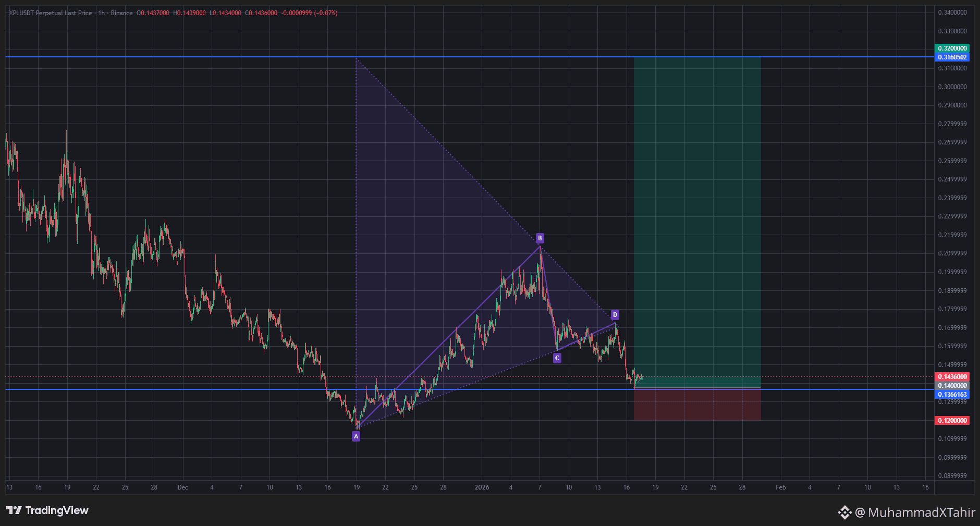980x526 pixels.
Task: Select the green long-position profit zone
Action: pos(697,222)
